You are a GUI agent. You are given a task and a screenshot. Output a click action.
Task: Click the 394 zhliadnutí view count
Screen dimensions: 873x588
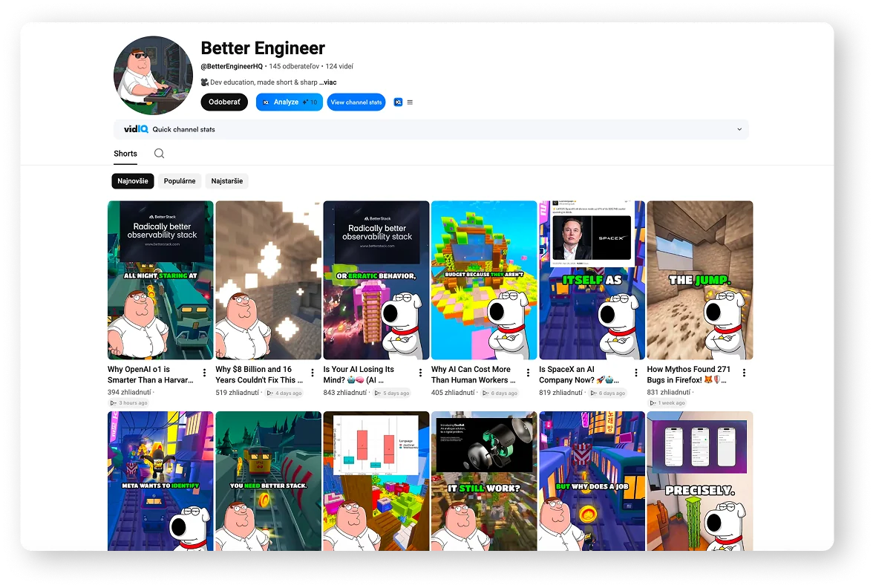[x=129, y=392]
